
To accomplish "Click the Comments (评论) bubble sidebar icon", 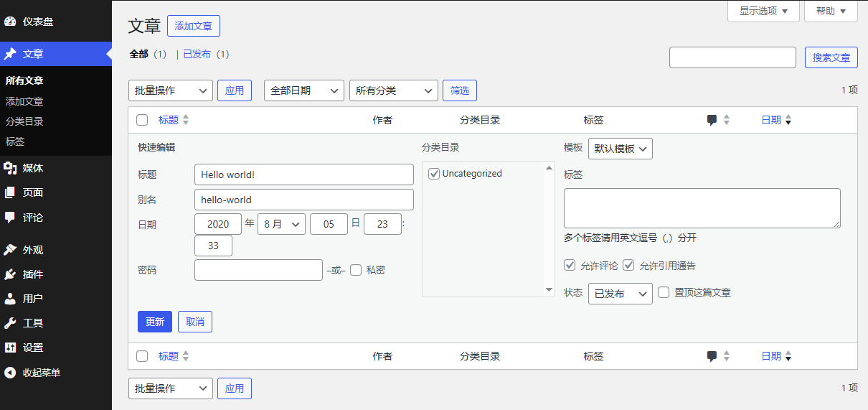I will coord(10,217).
